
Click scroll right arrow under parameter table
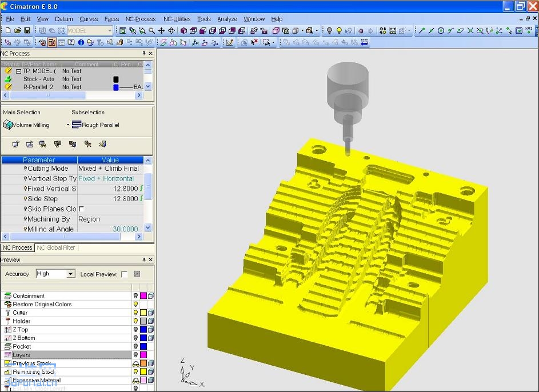point(139,237)
